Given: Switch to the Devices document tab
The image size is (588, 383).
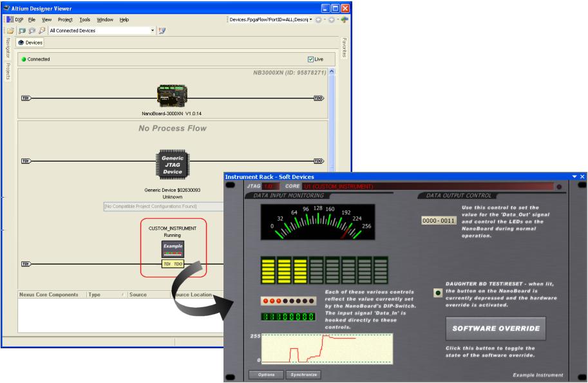Looking at the screenshot, I should click(30, 42).
